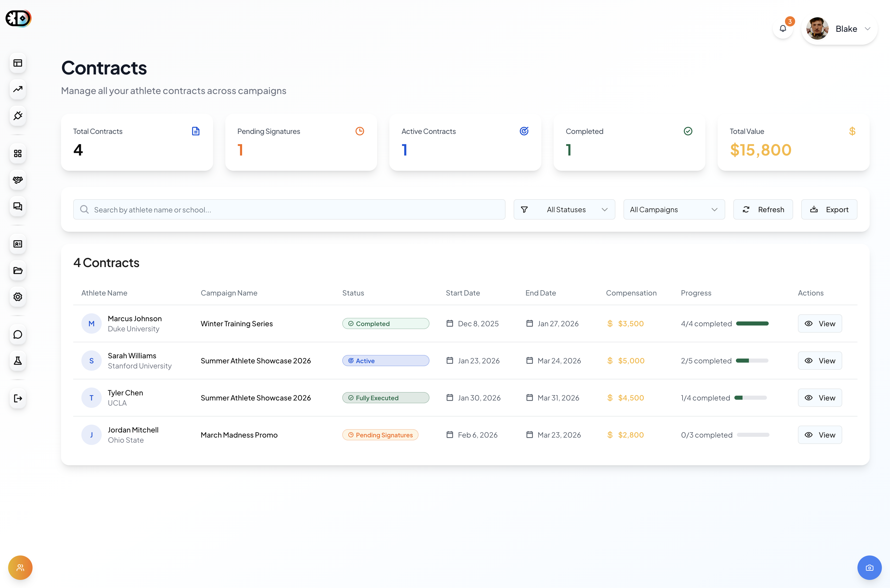The image size is (890, 588).
Task: Click the Winter Training Series campaign name
Action: [237, 324]
